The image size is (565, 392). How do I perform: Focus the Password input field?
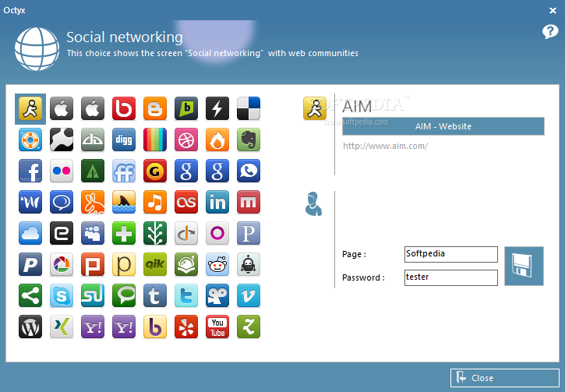451,277
